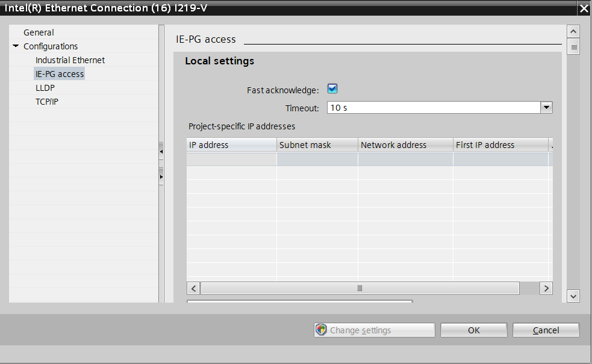
Task: Click the Local settings heading
Action: pyautogui.click(x=219, y=61)
